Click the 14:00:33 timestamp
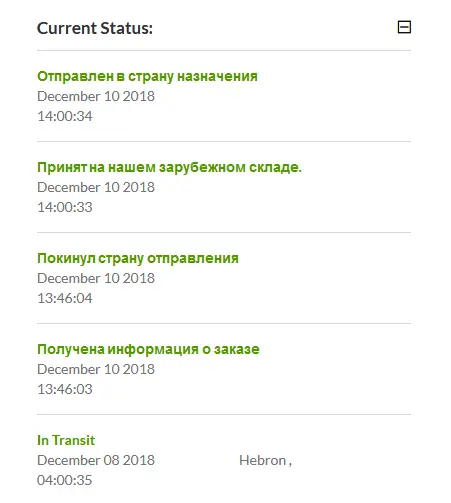This screenshot has width=451, height=503. [65, 207]
